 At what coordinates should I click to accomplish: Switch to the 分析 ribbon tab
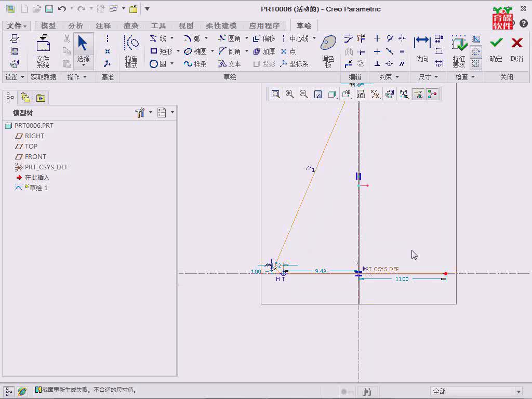pyautogui.click(x=76, y=26)
